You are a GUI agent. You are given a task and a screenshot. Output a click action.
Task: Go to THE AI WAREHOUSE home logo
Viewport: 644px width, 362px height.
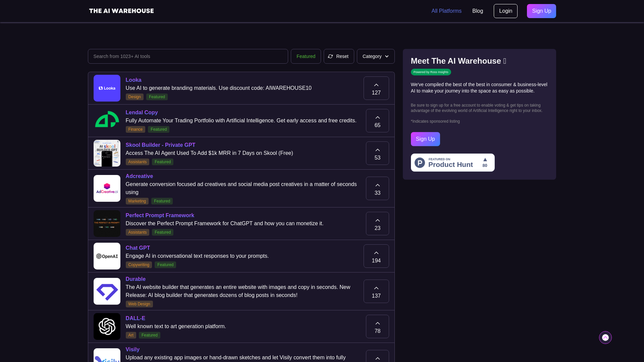(122, 11)
